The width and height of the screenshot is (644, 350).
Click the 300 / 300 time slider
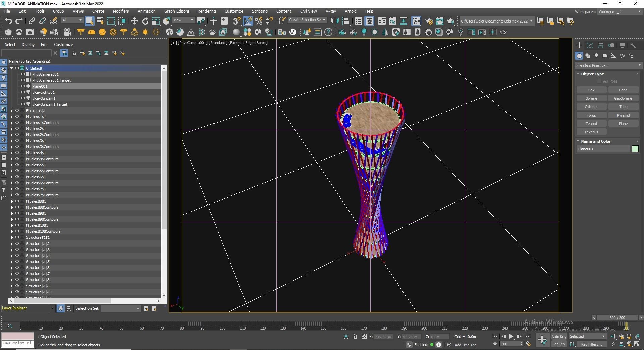click(x=618, y=317)
